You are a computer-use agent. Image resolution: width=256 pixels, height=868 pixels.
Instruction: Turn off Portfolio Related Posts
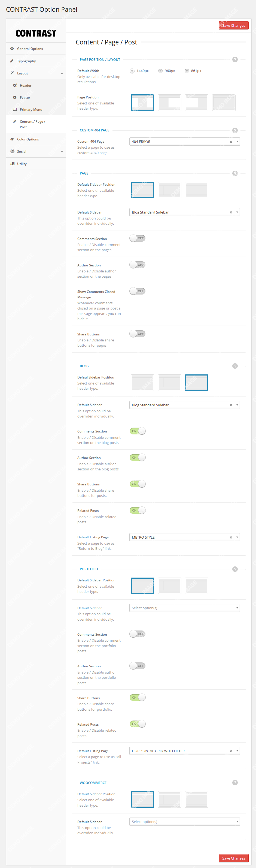click(138, 724)
